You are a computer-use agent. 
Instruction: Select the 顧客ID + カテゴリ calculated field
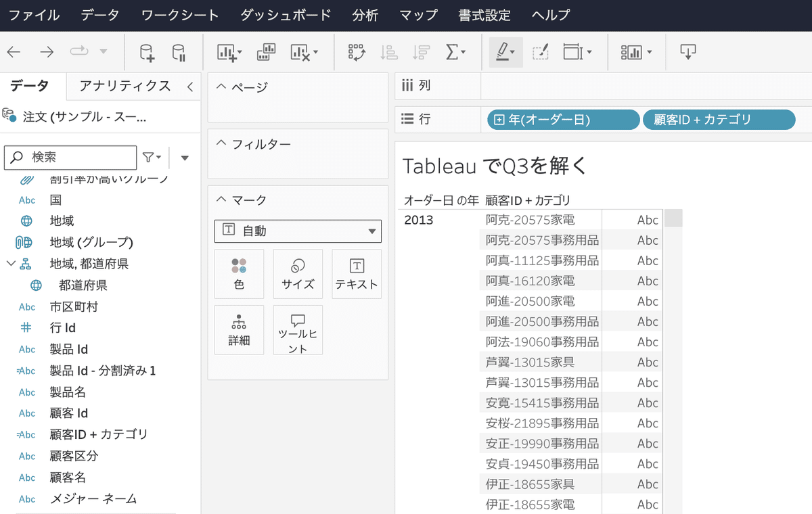point(100,434)
